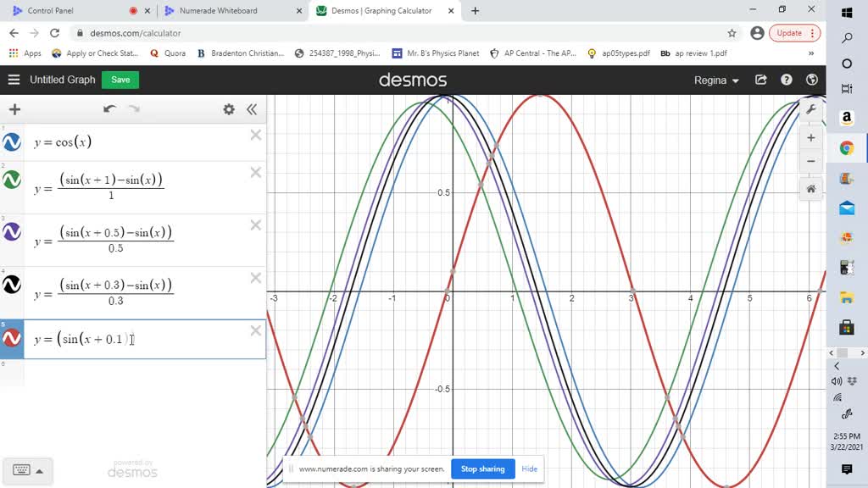The height and width of the screenshot is (488, 868).
Task: Expand the keypad options arrow
Action: pos(40,471)
